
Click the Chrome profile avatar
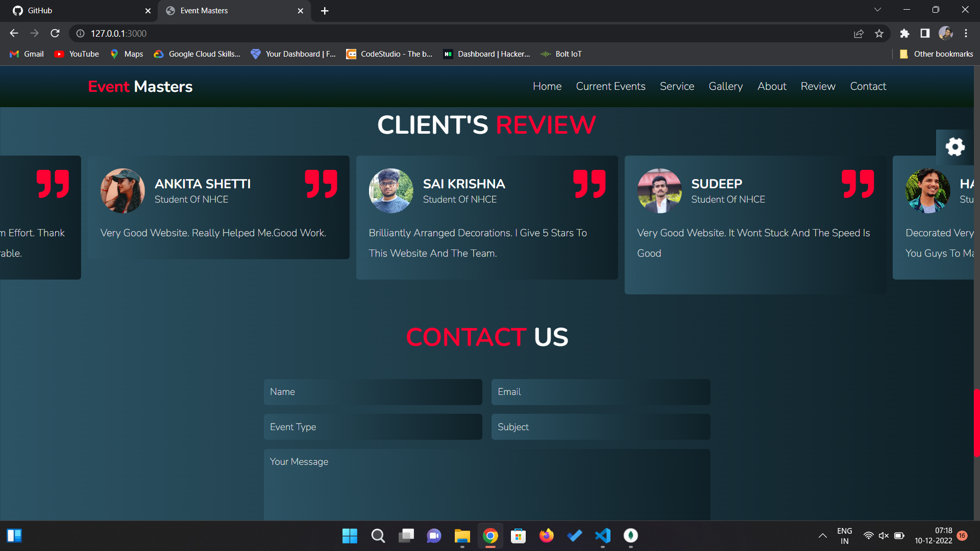[x=946, y=33]
